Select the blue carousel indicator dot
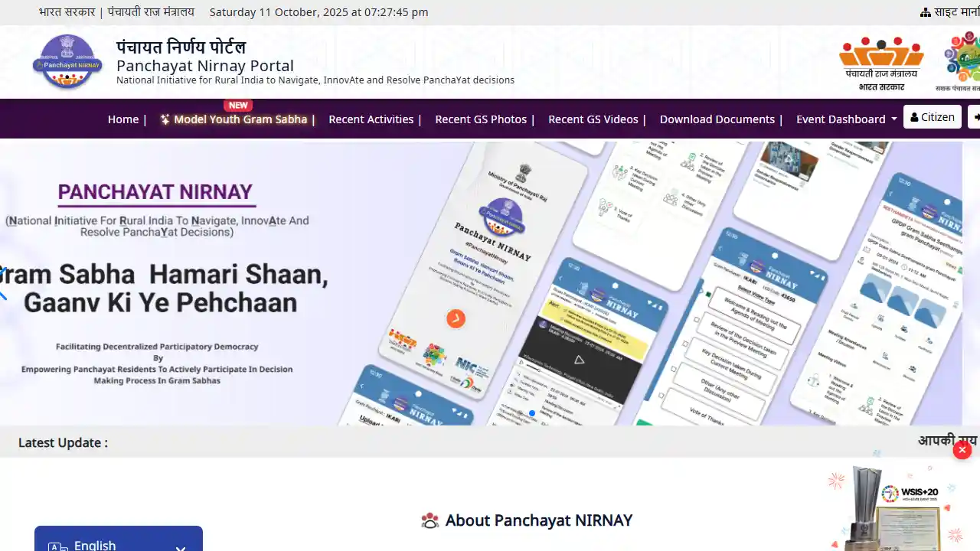 tap(532, 413)
